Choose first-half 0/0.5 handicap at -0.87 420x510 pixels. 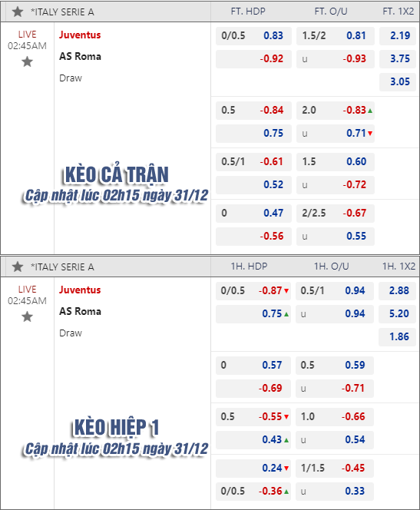(x=253, y=290)
